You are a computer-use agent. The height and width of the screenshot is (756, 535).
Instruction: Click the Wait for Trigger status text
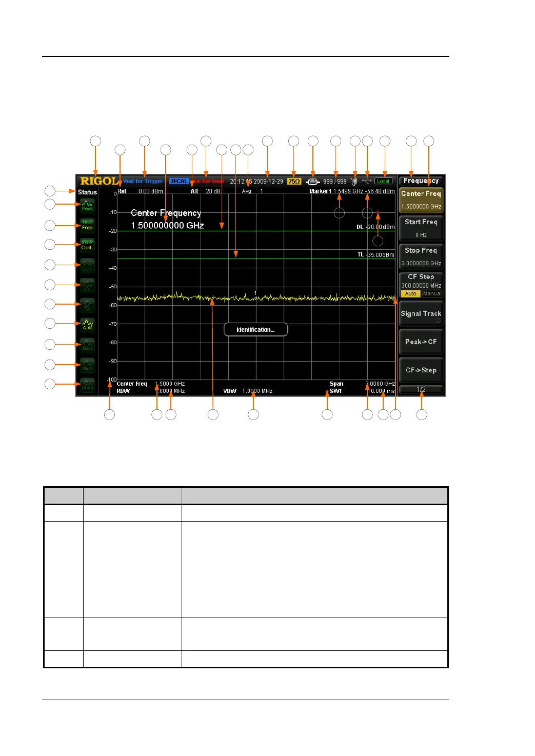(143, 181)
